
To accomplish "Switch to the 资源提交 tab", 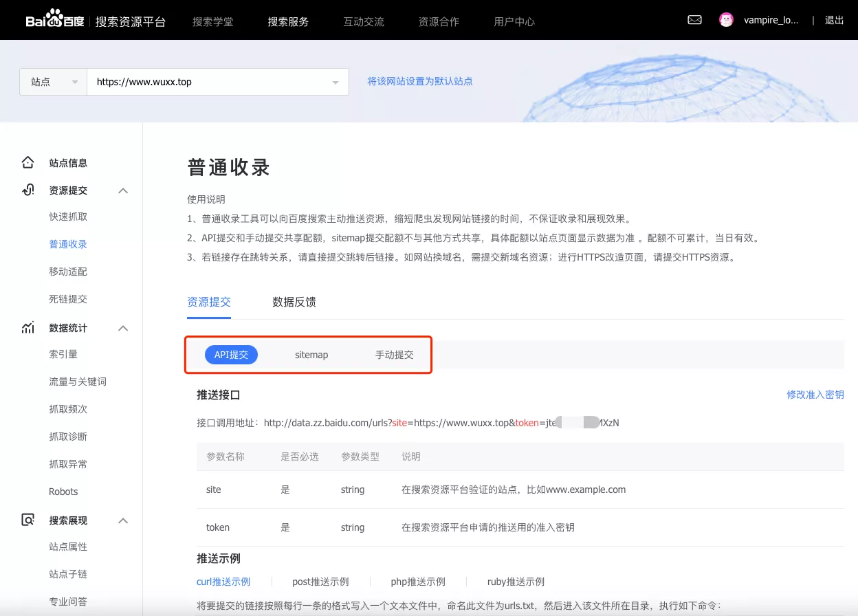I will [209, 302].
